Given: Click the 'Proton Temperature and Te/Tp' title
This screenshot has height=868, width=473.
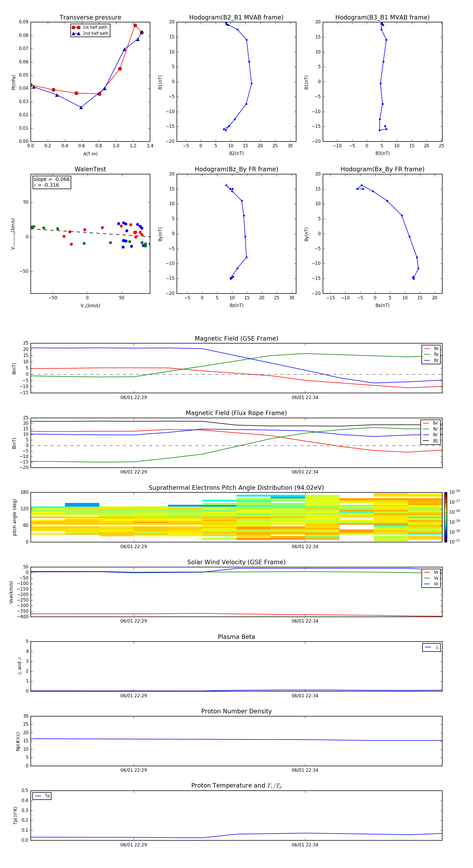Looking at the screenshot, I should [236, 785].
